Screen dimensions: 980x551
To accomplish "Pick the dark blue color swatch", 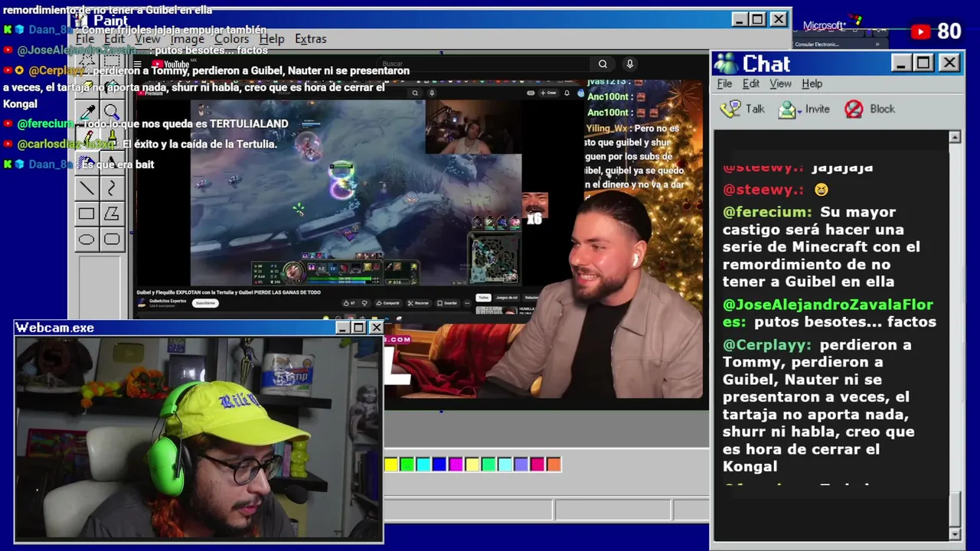I will [x=439, y=465].
